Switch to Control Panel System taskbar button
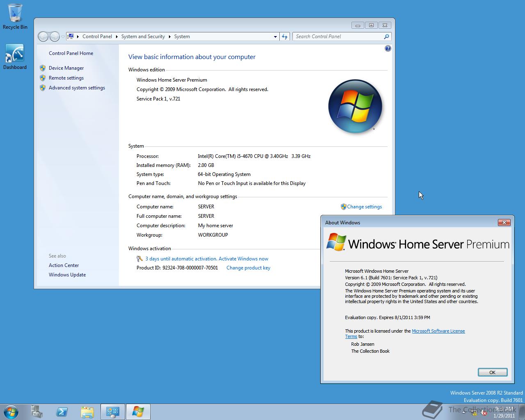This screenshot has width=525, height=420. [112, 411]
